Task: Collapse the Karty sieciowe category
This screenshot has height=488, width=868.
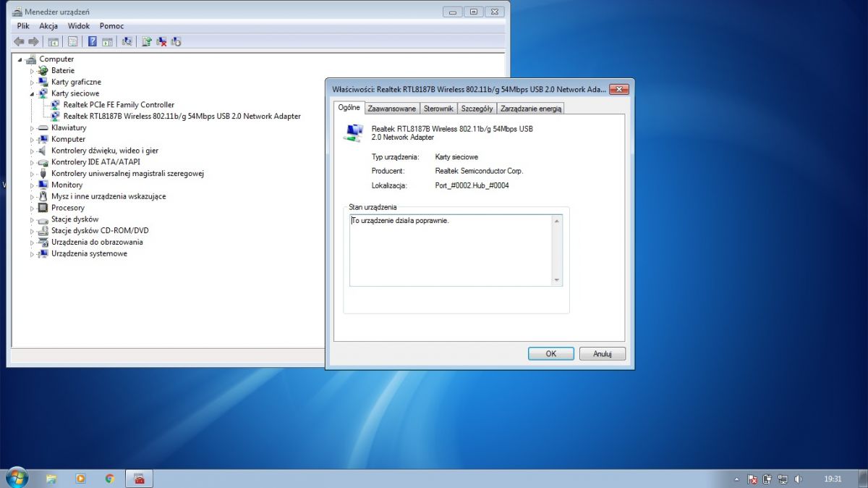Action: point(33,94)
